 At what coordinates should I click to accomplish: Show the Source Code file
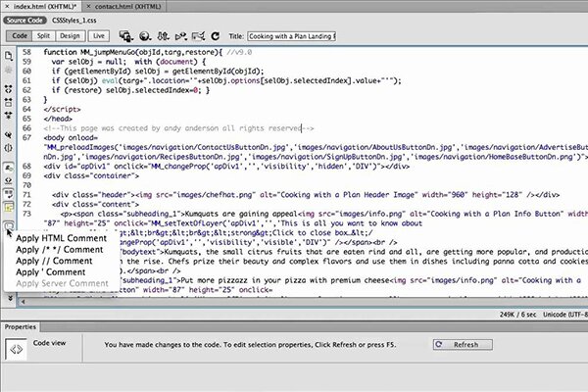(x=24, y=21)
